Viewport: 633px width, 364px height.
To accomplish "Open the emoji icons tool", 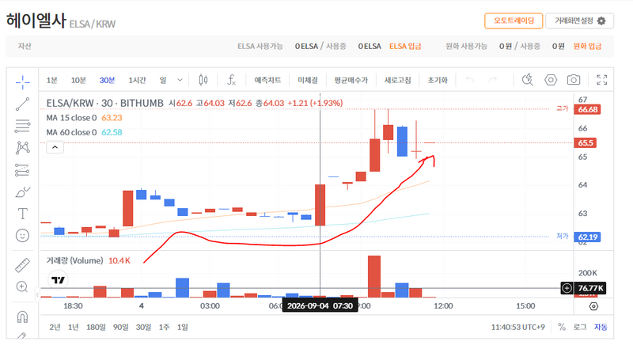I will point(23,235).
